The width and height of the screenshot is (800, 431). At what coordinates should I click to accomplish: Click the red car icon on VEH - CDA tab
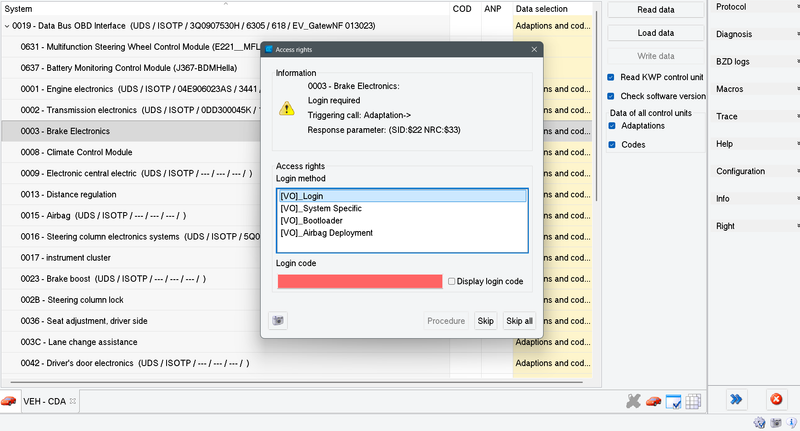point(9,401)
